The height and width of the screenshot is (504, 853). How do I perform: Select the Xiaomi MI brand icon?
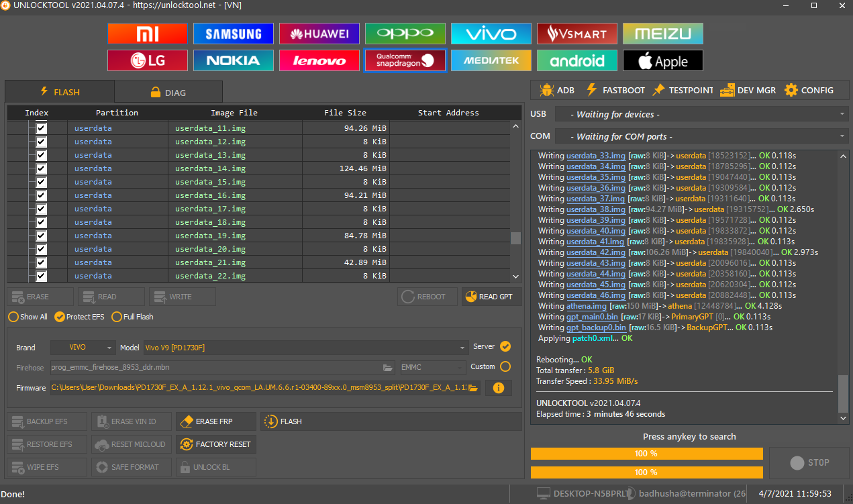(x=148, y=34)
